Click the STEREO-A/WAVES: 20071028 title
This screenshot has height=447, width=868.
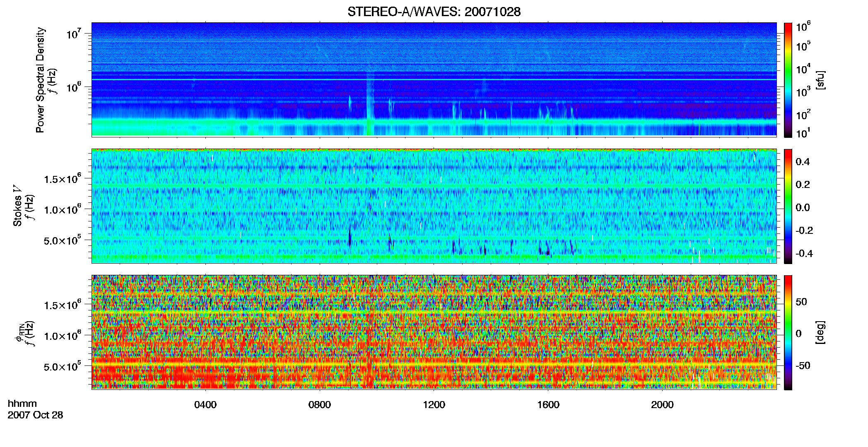coord(434,12)
